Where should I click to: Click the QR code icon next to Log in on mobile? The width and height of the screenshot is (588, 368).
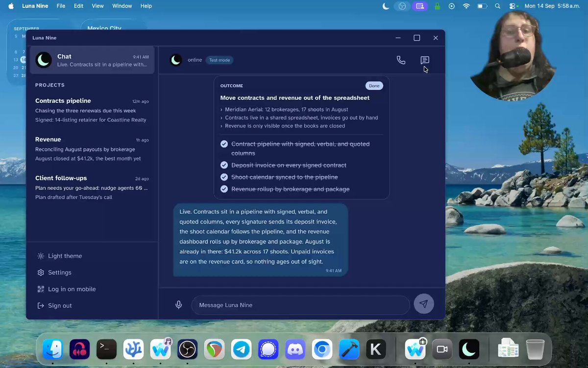[41, 289]
